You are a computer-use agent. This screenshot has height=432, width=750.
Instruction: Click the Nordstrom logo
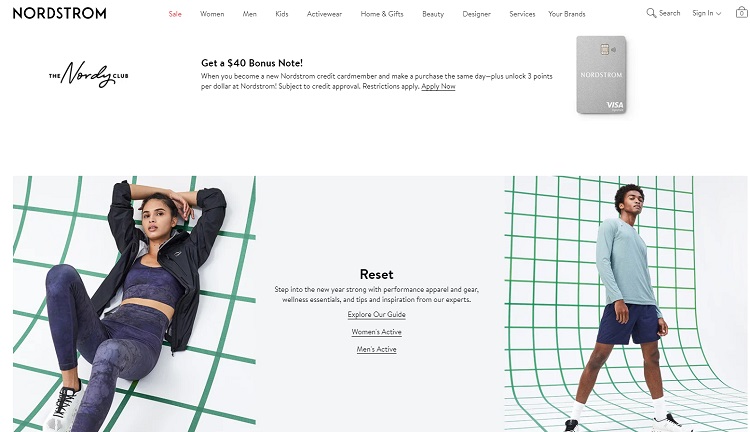(x=59, y=13)
